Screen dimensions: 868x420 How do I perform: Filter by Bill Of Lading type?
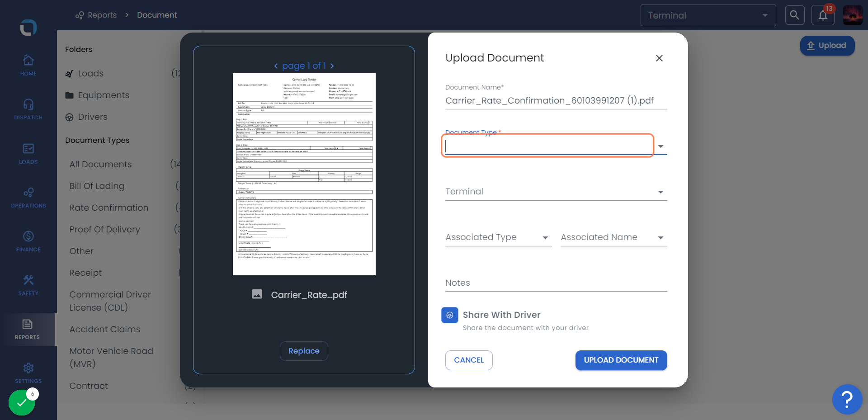(97, 186)
